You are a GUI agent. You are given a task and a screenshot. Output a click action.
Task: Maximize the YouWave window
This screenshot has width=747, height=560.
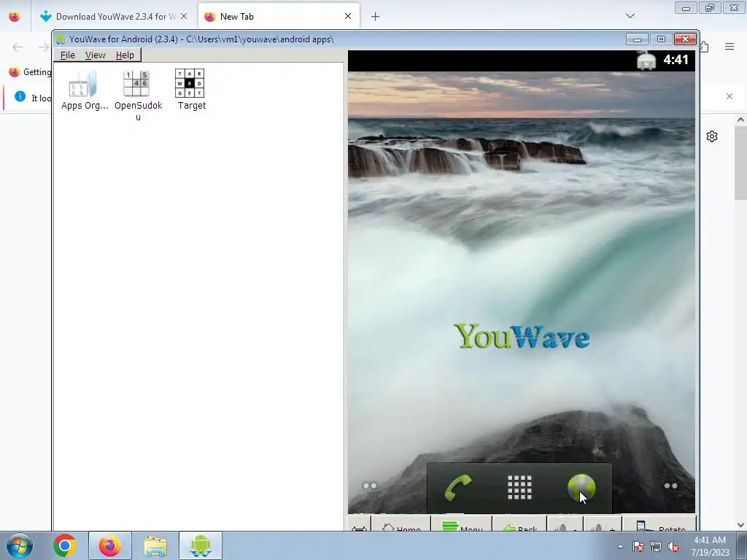click(661, 39)
